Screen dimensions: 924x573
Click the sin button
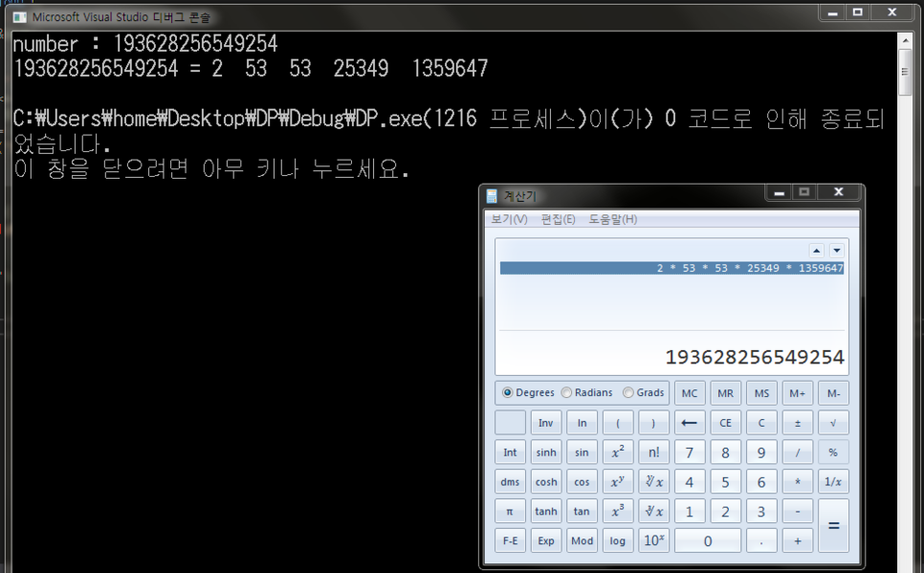pos(582,452)
